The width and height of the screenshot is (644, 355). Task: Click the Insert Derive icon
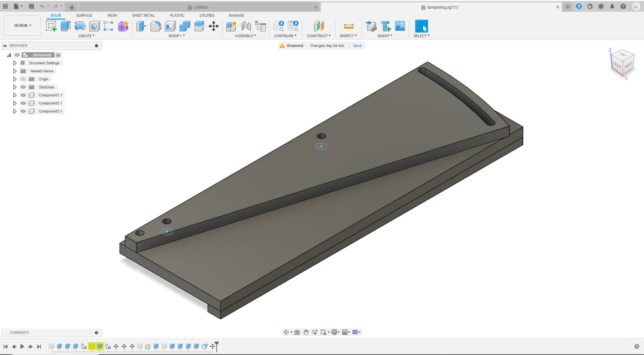coord(371,26)
